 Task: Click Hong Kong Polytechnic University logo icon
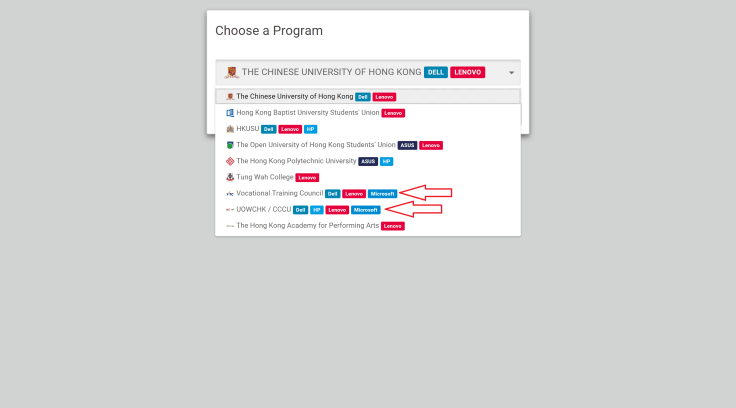coord(230,161)
